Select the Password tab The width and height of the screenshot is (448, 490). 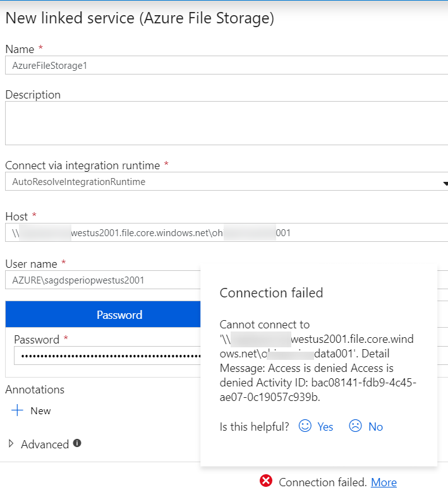(103, 314)
